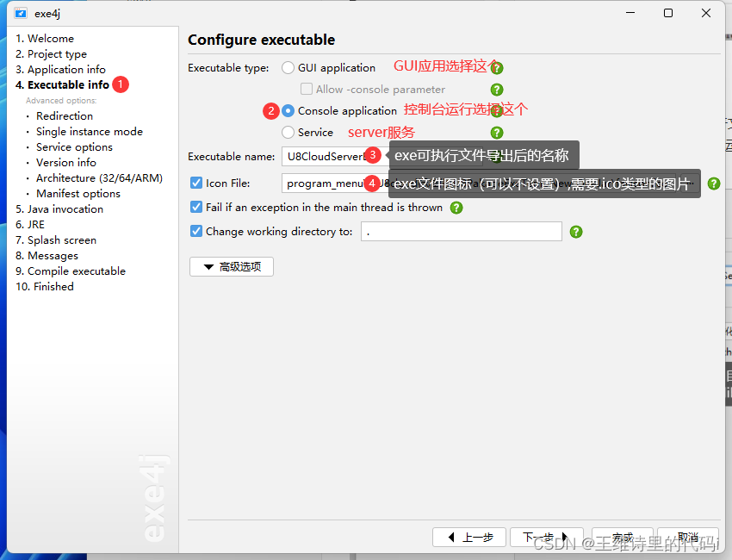This screenshot has height=560, width=732.
Task: Toggle Change working directory checkbox
Action: 196,231
